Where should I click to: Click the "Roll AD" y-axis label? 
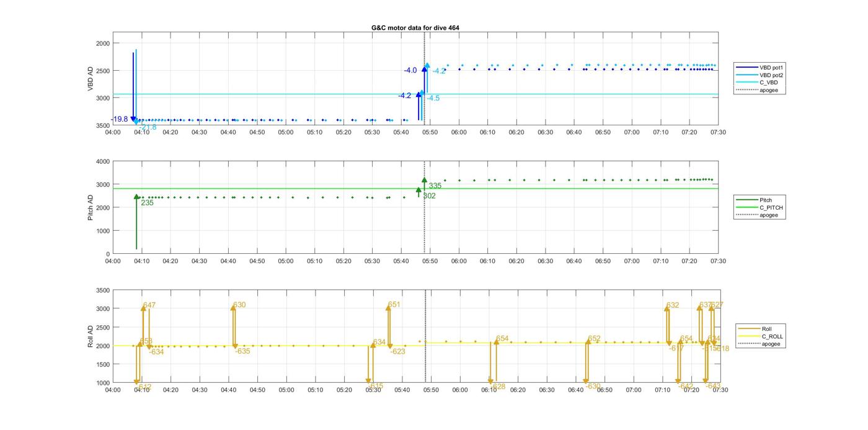click(x=91, y=336)
